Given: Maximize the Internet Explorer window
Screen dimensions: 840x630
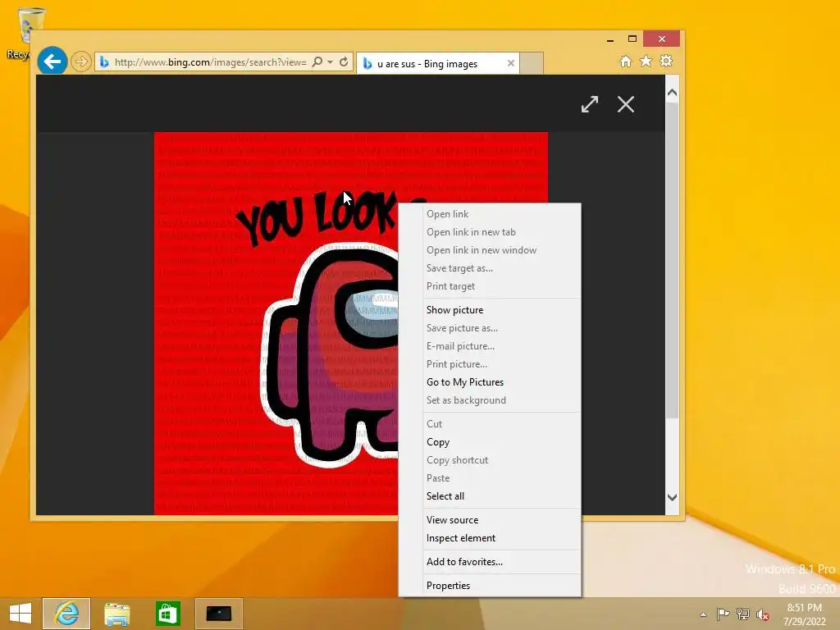Looking at the screenshot, I should pyautogui.click(x=632, y=39).
